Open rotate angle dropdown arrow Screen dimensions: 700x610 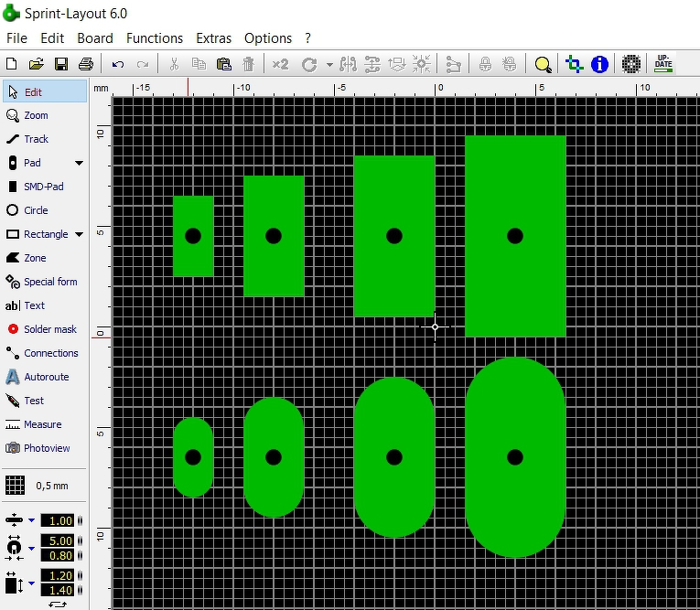point(329,65)
